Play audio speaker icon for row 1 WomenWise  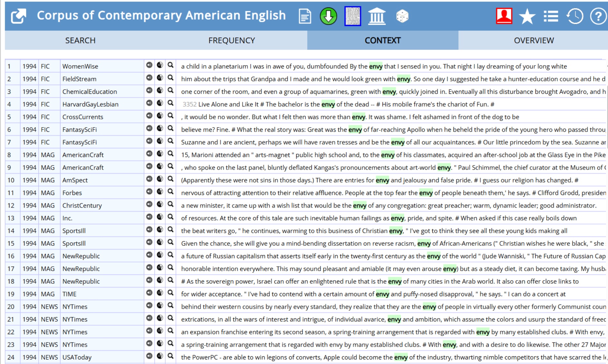(149, 65)
